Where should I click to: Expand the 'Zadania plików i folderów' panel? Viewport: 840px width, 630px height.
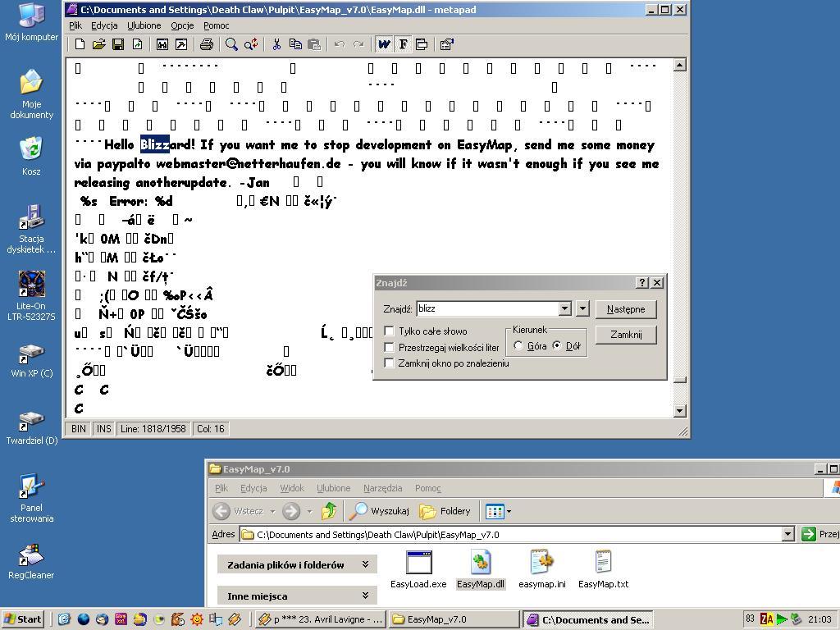(365, 564)
